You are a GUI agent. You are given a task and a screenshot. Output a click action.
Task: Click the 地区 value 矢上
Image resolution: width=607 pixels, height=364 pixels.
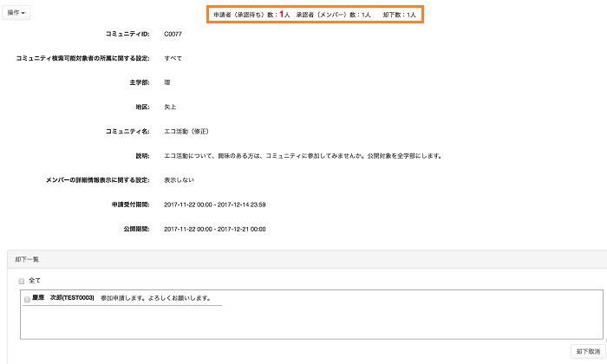pyautogui.click(x=169, y=107)
